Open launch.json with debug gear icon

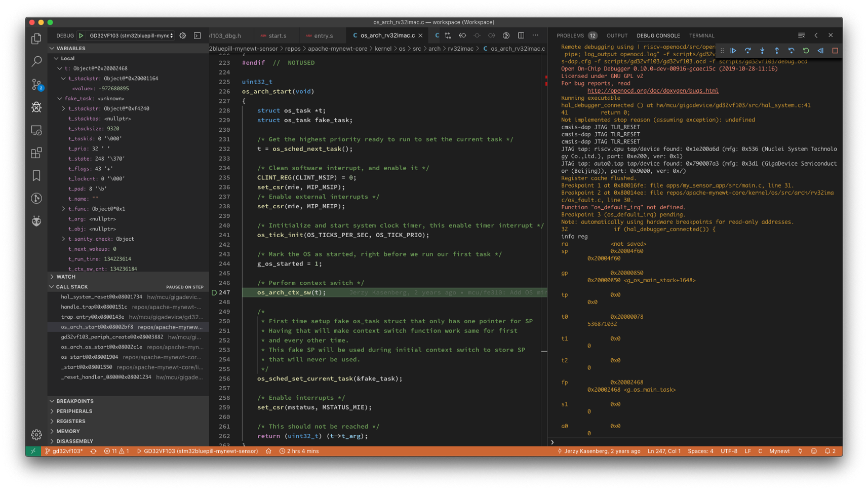[183, 35]
